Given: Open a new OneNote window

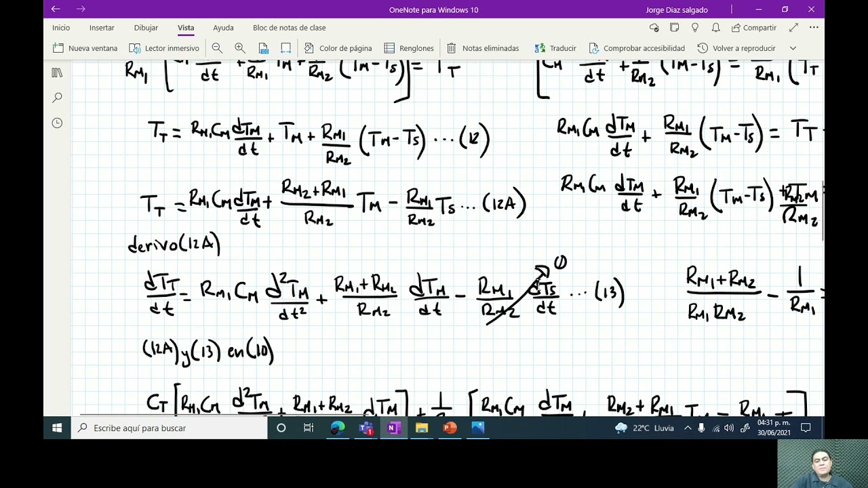Looking at the screenshot, I should [x=85, y=48].
